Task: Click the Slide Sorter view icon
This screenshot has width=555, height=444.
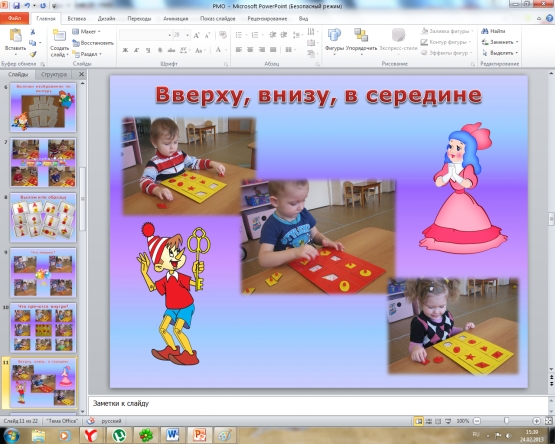Action: (x=429, y=421)
